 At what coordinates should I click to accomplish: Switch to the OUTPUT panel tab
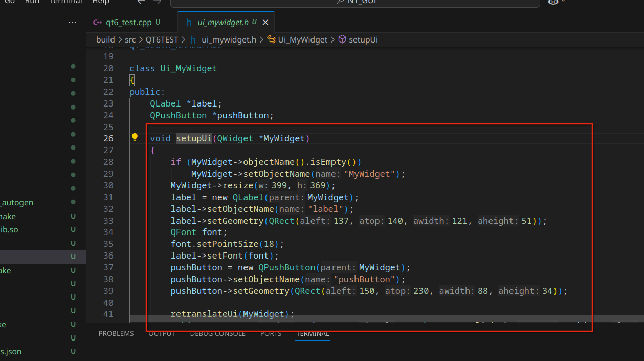[x=162, y=333]
